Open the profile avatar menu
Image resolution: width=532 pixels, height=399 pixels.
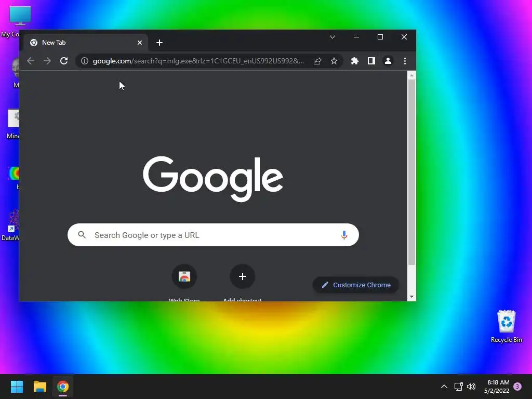[388, 61]
